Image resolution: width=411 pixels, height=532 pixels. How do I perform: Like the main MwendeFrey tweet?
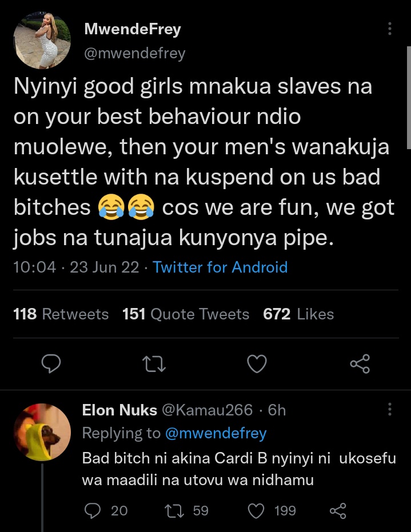point(257,363)
